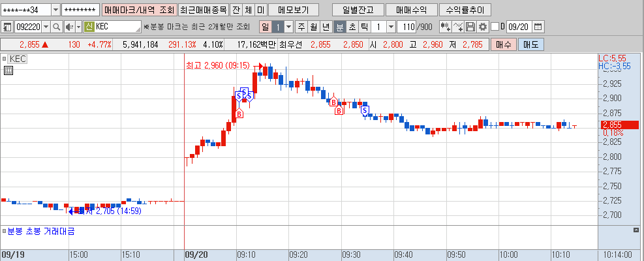
Task: Click the account number input field
Action: (x=26, y=9)
